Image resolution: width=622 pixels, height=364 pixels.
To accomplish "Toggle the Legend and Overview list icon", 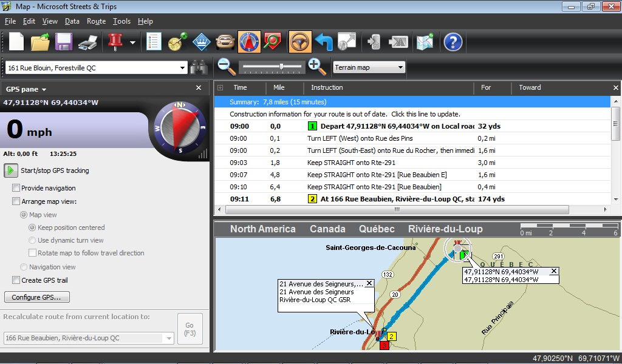I will [x=154, y=42].
